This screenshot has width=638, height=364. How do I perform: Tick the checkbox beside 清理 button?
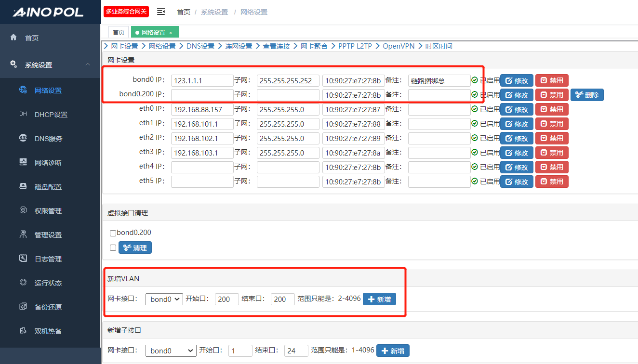click(113, 248)
